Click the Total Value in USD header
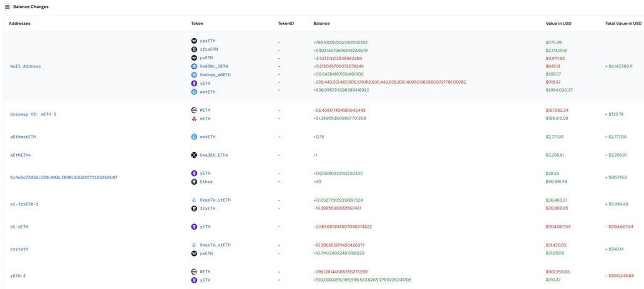The height and width of the screenshot is (289, 644). click(623, 24)
